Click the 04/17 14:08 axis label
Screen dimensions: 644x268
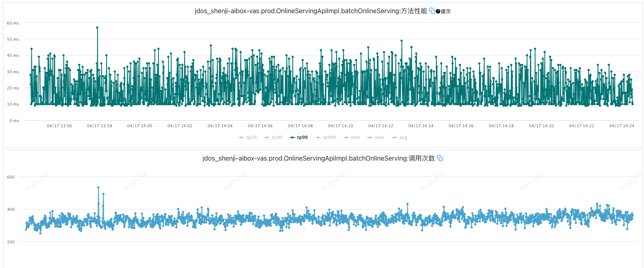coord(300,126)
